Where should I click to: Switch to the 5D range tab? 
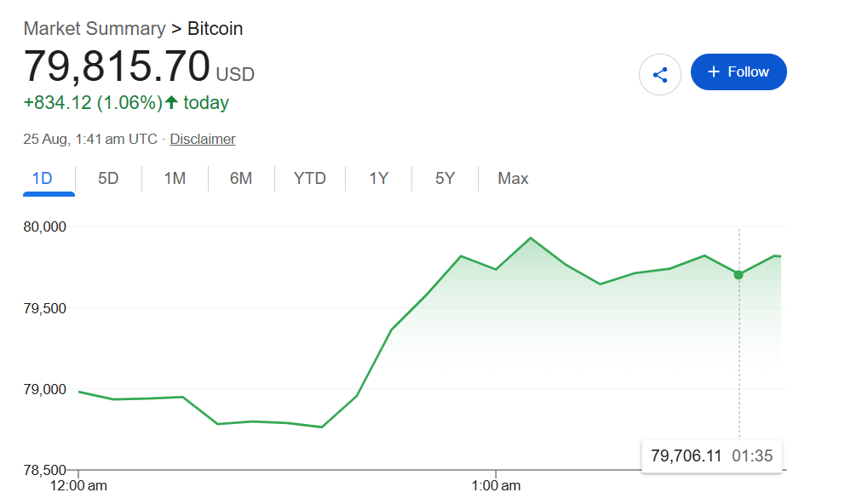[x=108, y=178]
